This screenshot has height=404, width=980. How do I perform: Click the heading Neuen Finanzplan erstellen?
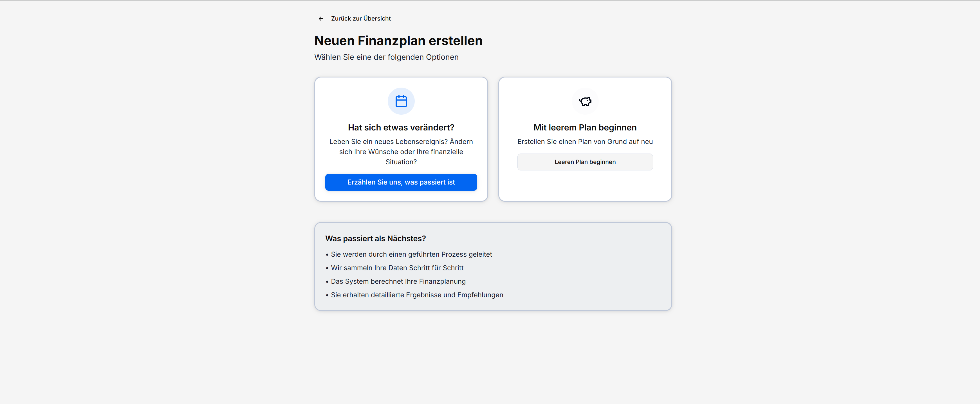tap(398, 40)
